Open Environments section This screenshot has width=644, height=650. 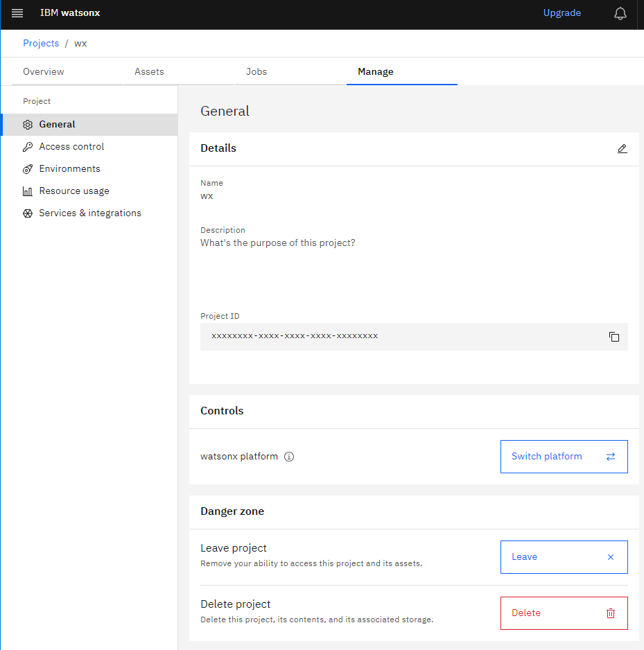pyautogui.click(x=89, y=168)
